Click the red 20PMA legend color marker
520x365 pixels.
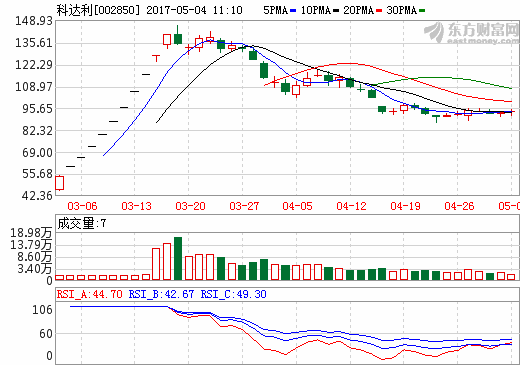coord(379,11)
